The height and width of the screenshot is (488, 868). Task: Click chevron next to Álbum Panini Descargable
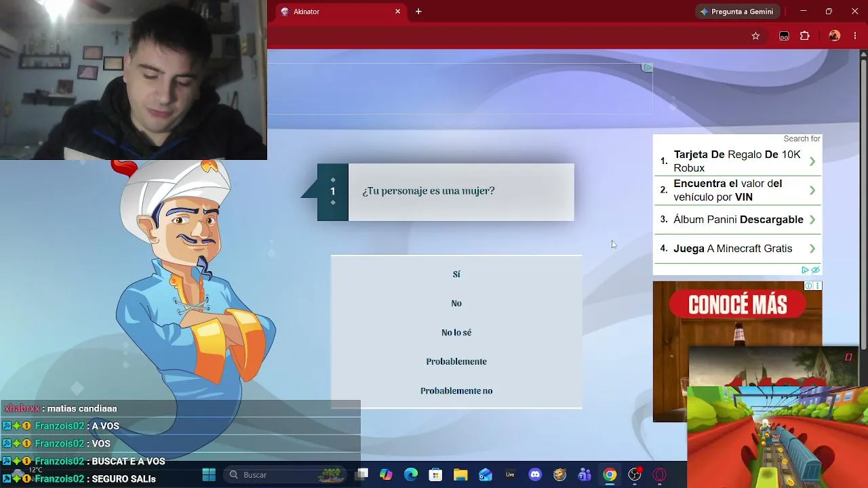812,220
